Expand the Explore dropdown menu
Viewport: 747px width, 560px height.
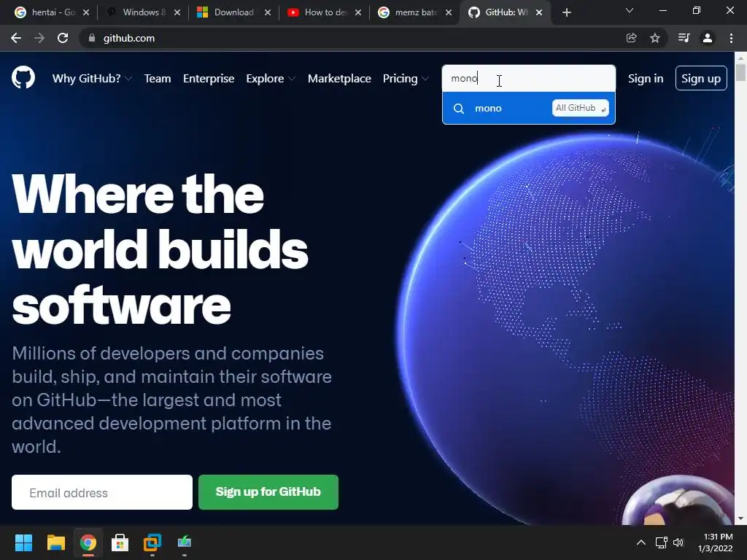pyautogui.click(x=271, y=79)
